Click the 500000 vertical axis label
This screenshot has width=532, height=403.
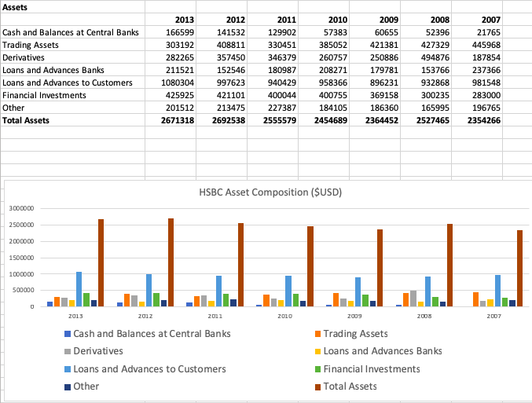24,291
